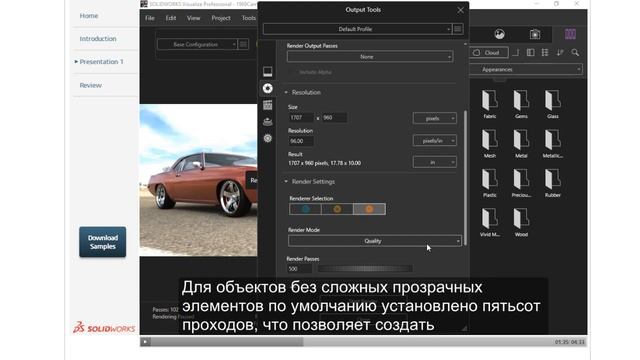Open the Sun Study tab icon in Output Tools
Image resolution: width=640 pixels, height=360 pixels.
(x=268, y=138)
